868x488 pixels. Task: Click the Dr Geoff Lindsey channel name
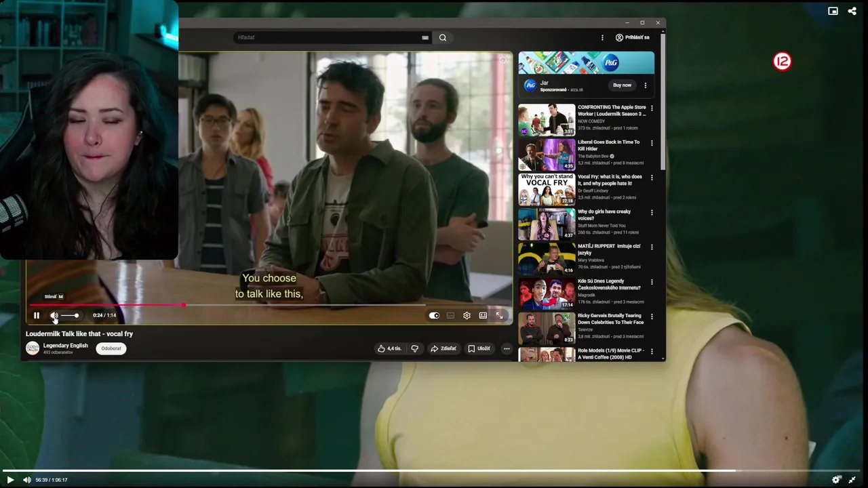pos(593,191)
